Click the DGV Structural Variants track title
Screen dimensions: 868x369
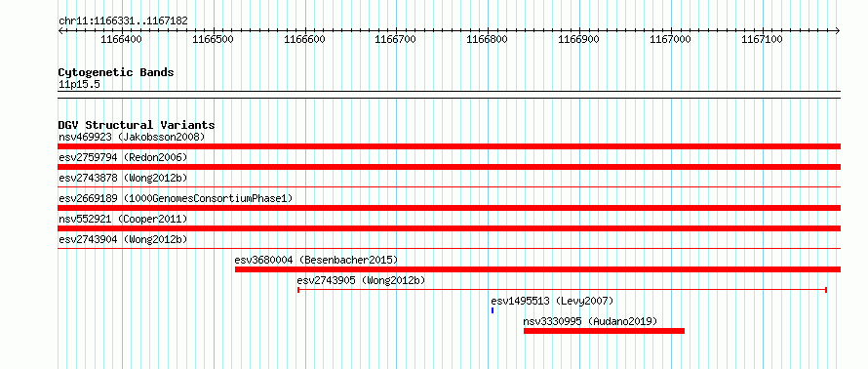pos(137,125)
